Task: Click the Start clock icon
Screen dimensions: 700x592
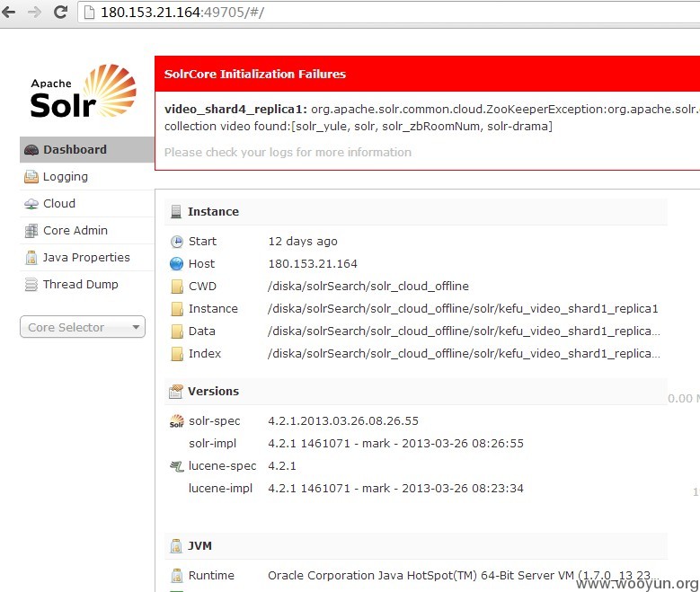Action: pyautogui.click(x=177, y=242)
